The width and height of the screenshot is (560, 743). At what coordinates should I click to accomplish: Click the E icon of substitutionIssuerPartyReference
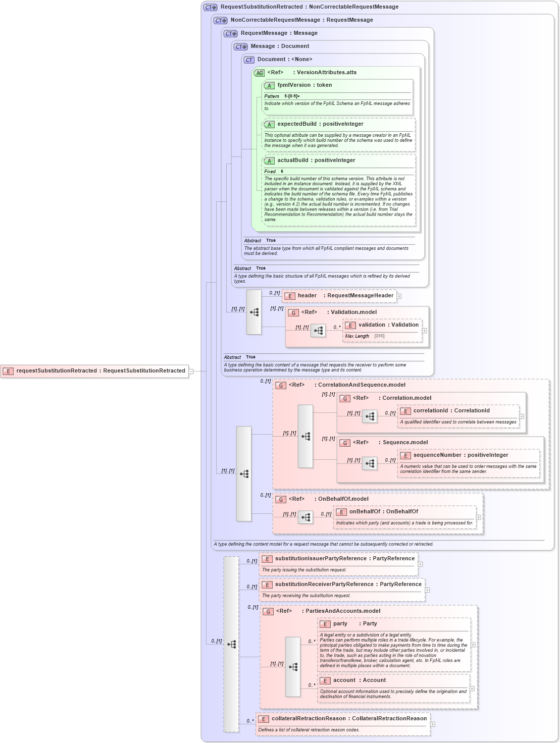click(267, 559)
